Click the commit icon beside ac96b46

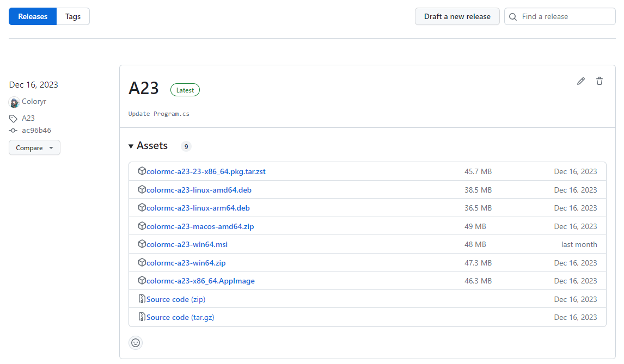click(14, 131)
